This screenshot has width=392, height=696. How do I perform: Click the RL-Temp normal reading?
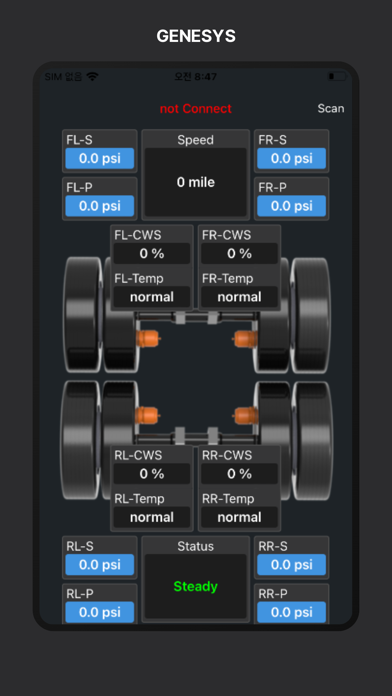click(152, 517)
